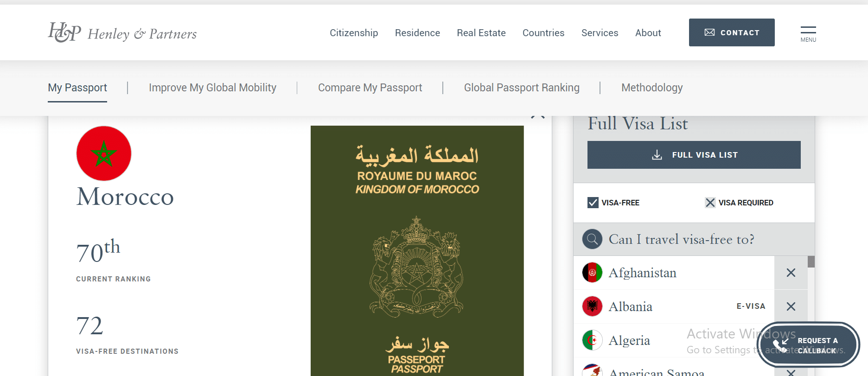Click the 72 visa-free destinations value
The width and height of the screenshot is (868, 376).
[89, 326]
